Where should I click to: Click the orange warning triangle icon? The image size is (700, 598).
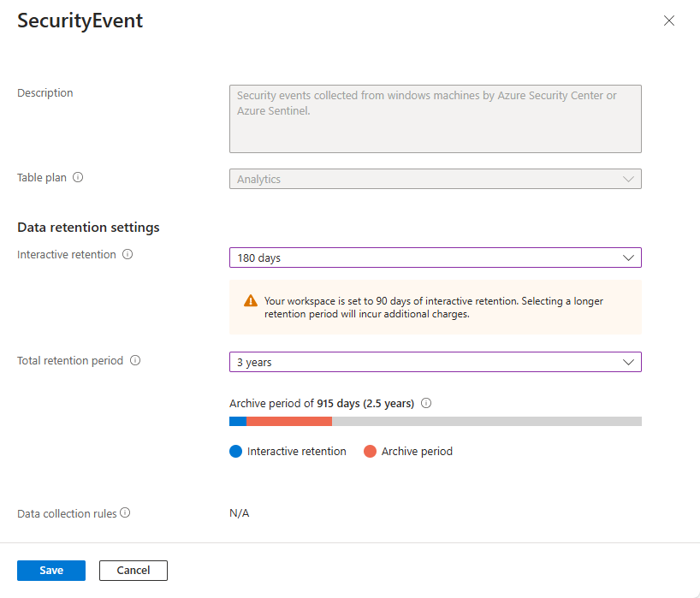(x=250, y=301)
